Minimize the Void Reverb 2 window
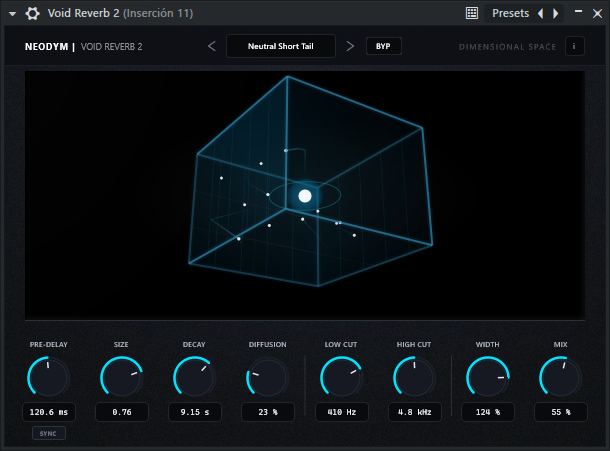Viewport: 610px width, 451px height. point(578,12)
